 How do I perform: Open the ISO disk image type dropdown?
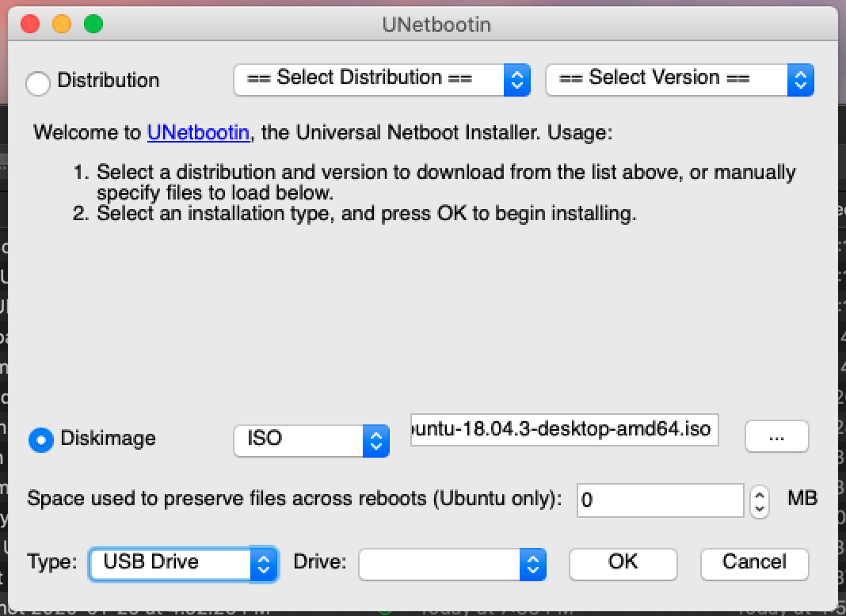click(311, 441)
